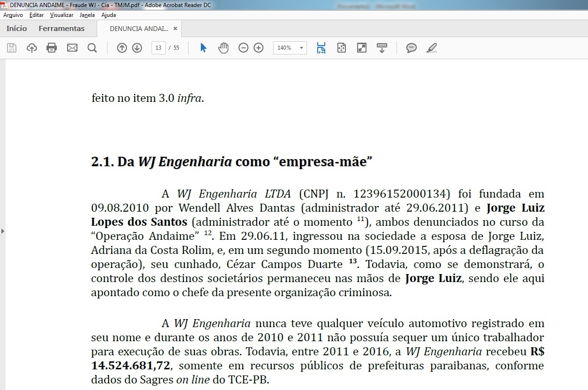Viewport: 588px width, 390px height.
Task: Send file by email envelope icon
Action: (x=72, y=48)
